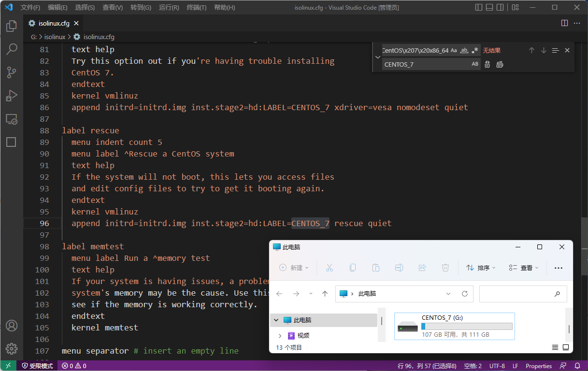This screenshot has width=588, height=371.
Task: Split the editor to the right
Action: [564, 23]
